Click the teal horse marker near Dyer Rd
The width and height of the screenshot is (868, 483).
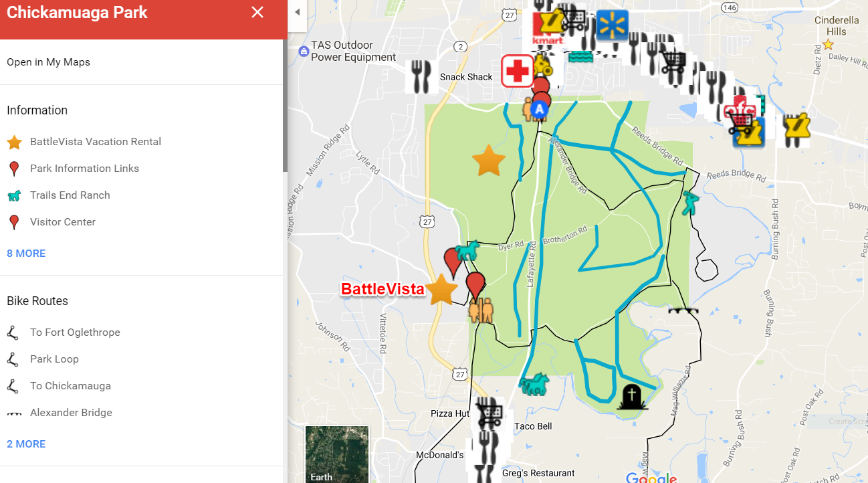pyautogui.click(x=467, y=251)
